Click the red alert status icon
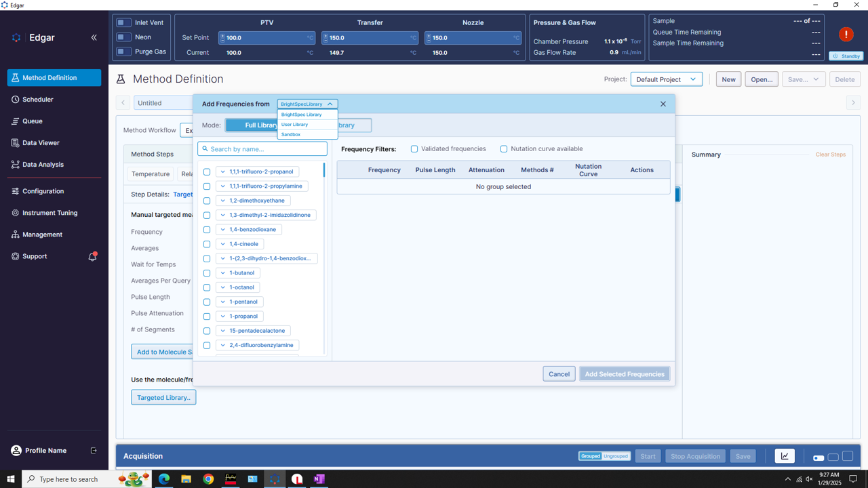This screenshot has width=868, height=488. point(846,34)
